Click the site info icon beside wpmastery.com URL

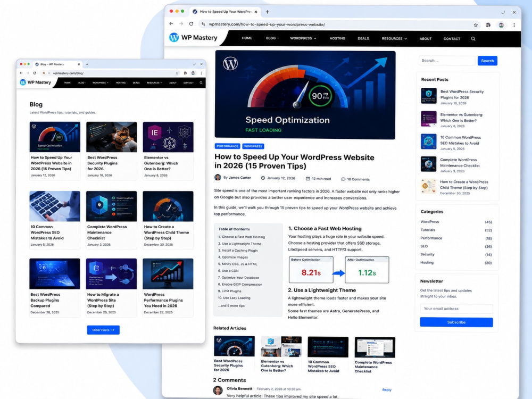tap(203, 24)
